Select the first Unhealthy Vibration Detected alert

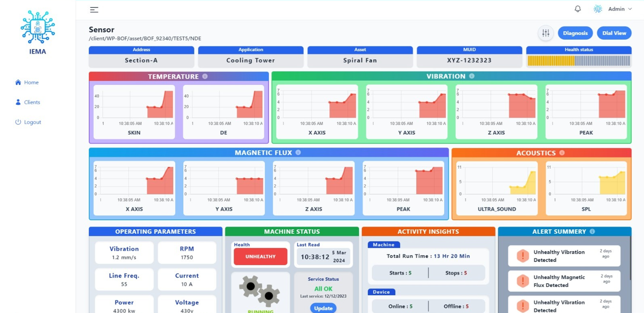click(564, 256)
